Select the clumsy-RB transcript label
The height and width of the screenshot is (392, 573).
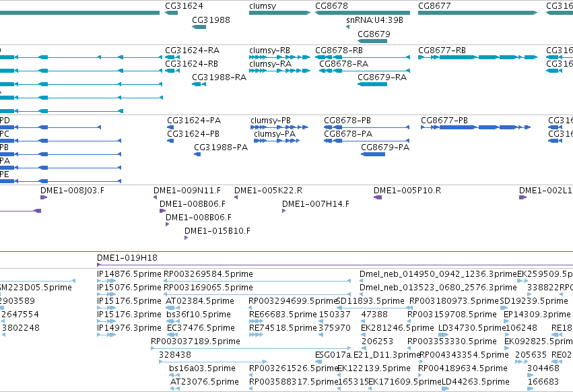[x=270, y=51]
